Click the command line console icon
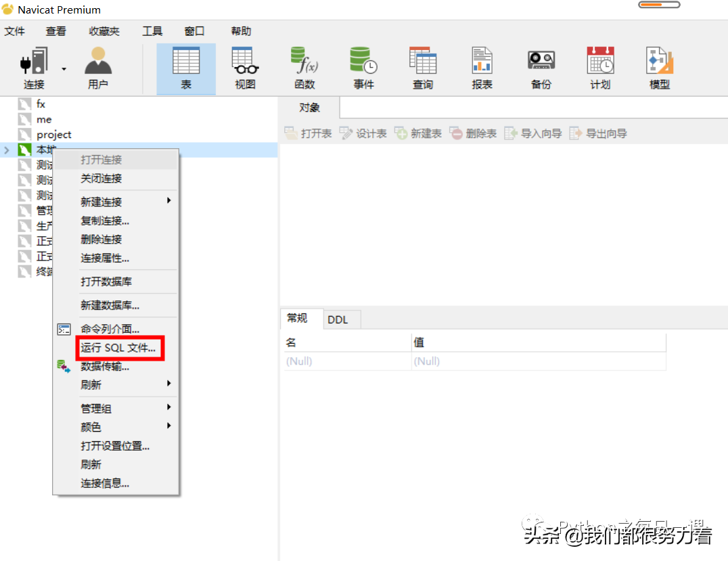The image size is (728, 561). tap(64, 330)
